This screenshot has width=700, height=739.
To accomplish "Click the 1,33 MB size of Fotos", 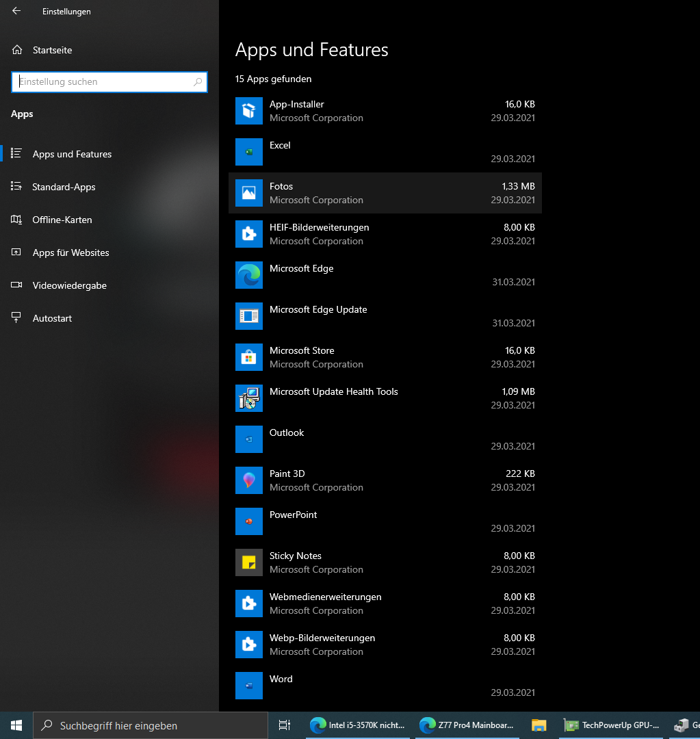I will [x=518, y=186].
